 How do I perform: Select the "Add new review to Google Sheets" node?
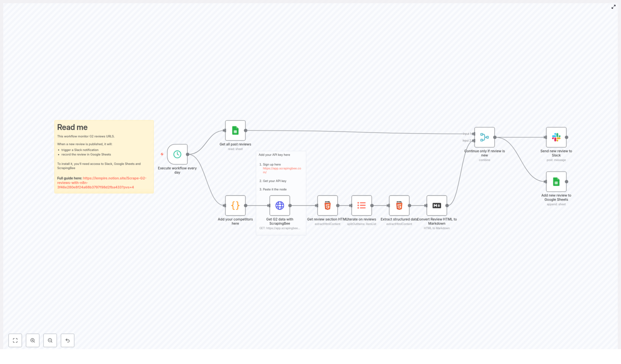[x=556, y=182]
